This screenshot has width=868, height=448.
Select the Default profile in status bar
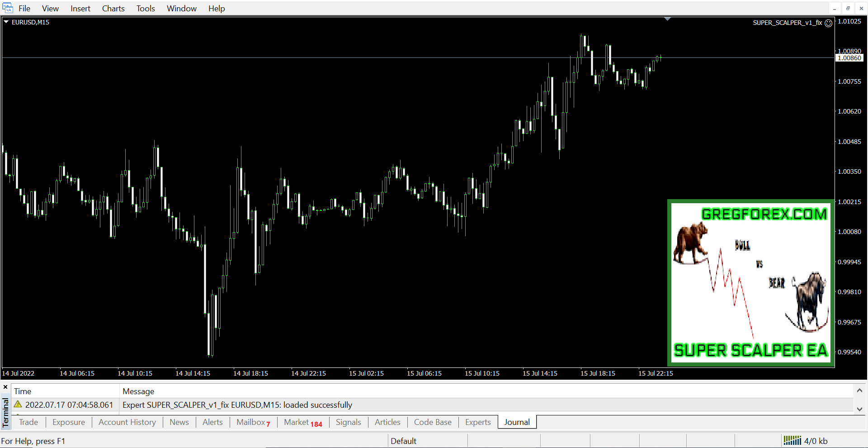coord(403,441)
